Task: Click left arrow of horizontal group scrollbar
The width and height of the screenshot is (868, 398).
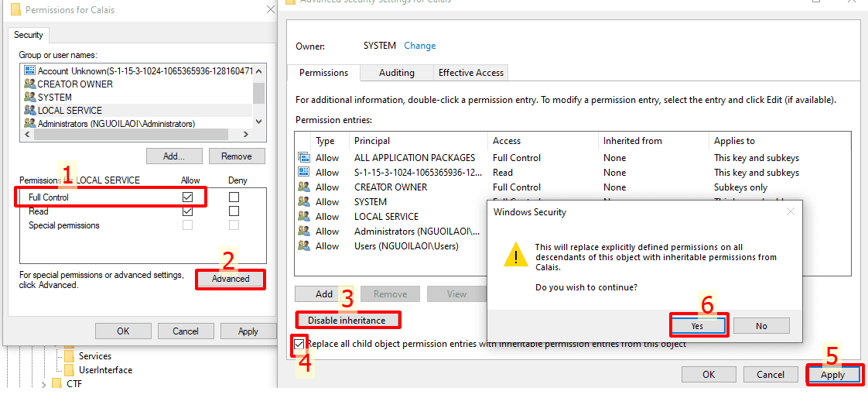Action: click(26, 134)
